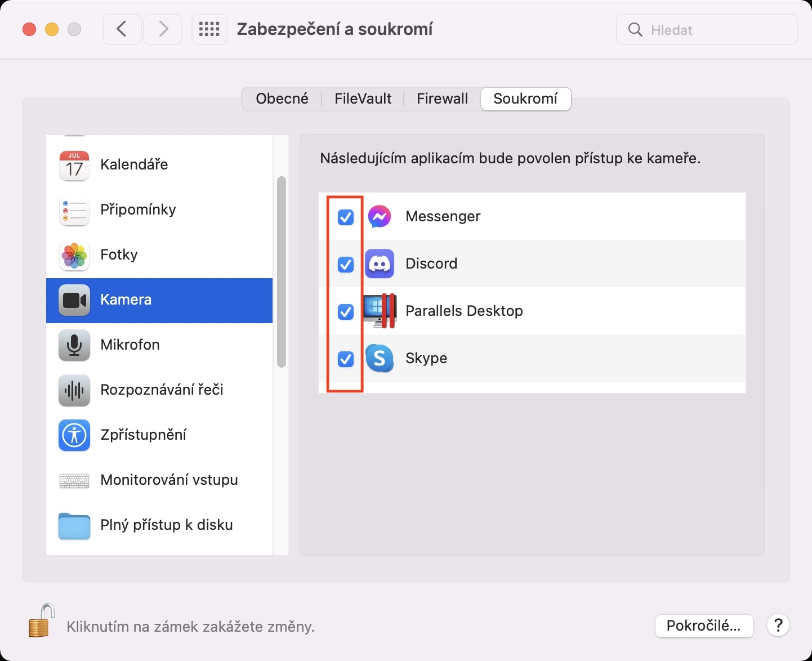Select the Fotky photos icon
Screen dimensions: 812x661
coord(74,255)
